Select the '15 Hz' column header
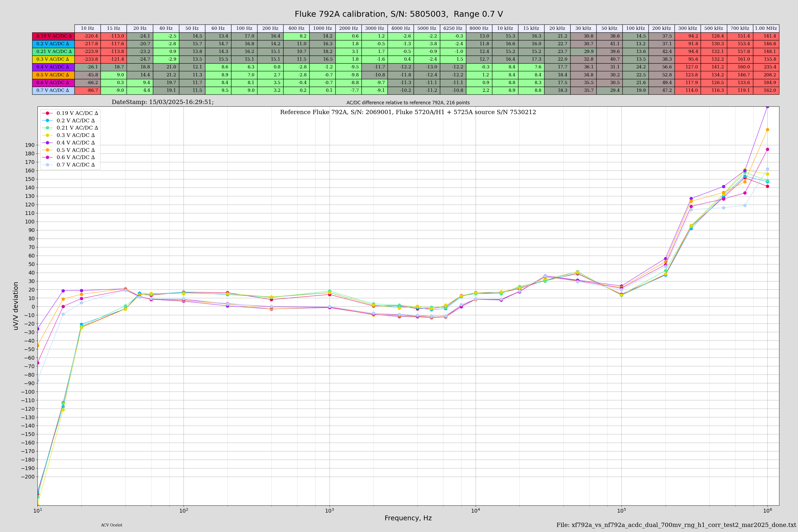This screenshot has width=798, height=532. pyautogui.click(x=114, y=28)
